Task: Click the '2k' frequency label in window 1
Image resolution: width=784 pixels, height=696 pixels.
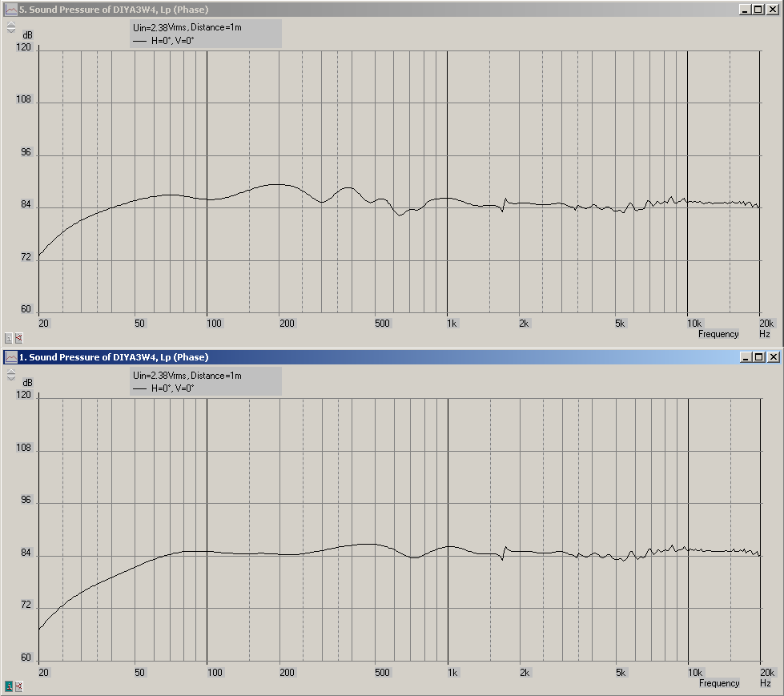Action: tap(525, 673)
